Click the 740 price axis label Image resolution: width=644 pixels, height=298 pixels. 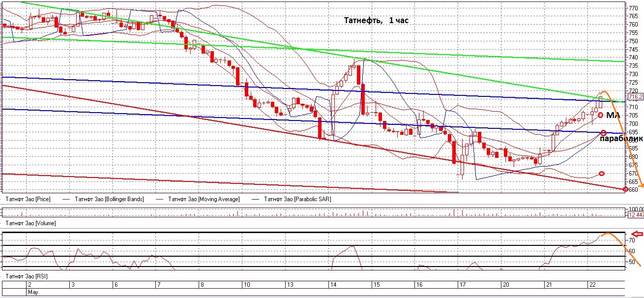[x=634, y=58]
